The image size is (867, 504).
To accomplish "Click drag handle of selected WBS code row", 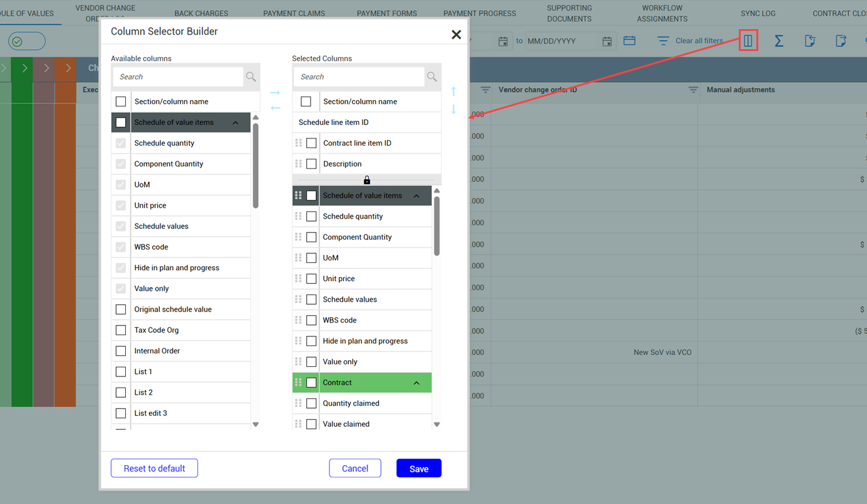I will [x=298, y=320].
